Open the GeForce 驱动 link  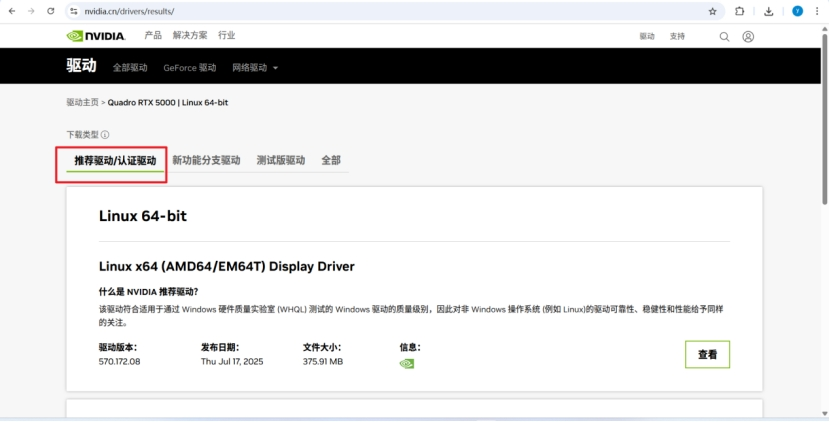(190, 68)
